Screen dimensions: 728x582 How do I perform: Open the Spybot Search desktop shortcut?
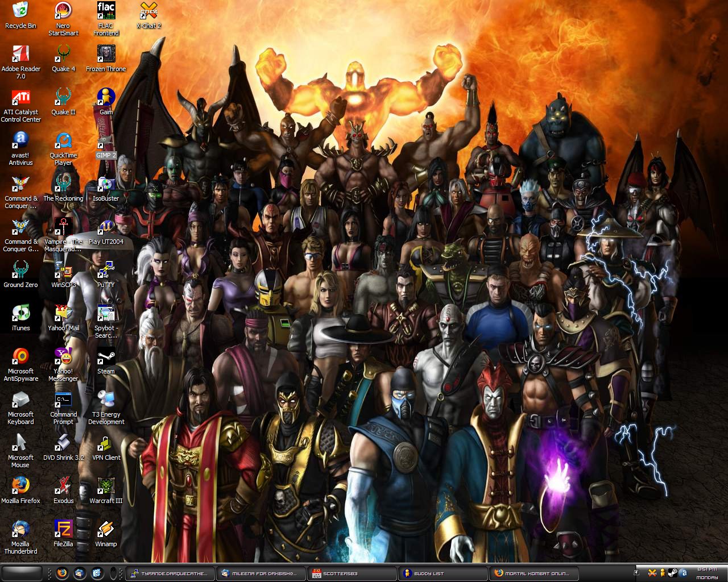click(106, 321)
